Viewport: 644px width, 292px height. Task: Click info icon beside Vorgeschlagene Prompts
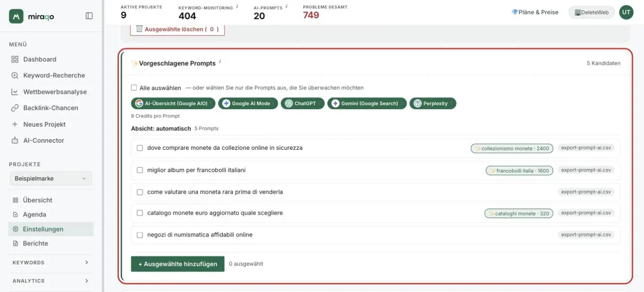coord(220,61)
